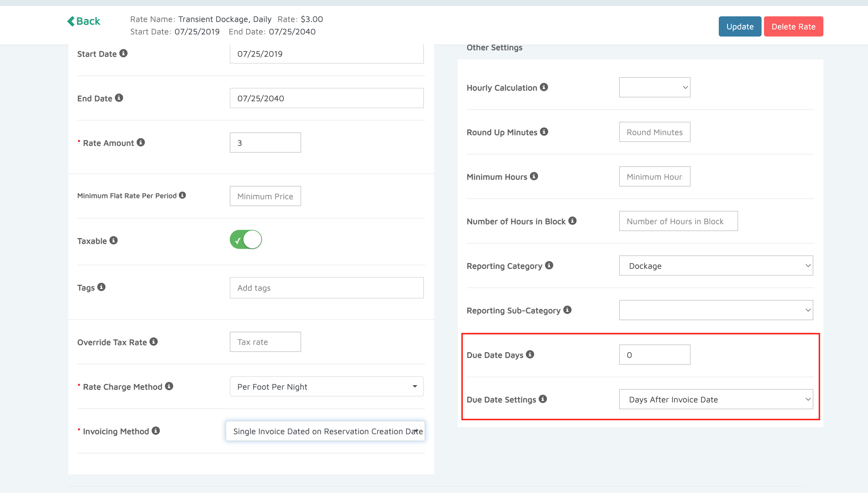The height and width of the screenshot is (493, 868).
Task: Click the Reporting Category info icon
Action: [x=549, y=266]
